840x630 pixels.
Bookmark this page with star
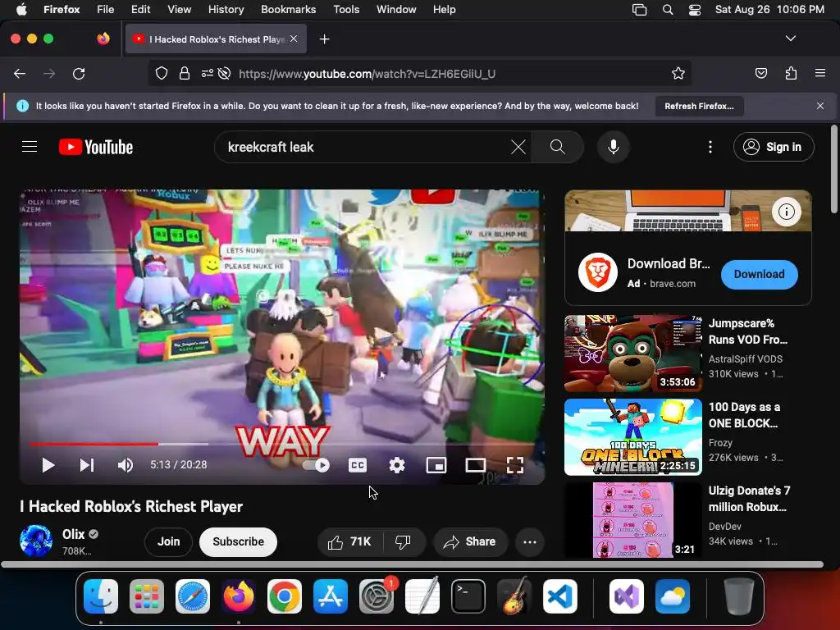pos(678,73)
